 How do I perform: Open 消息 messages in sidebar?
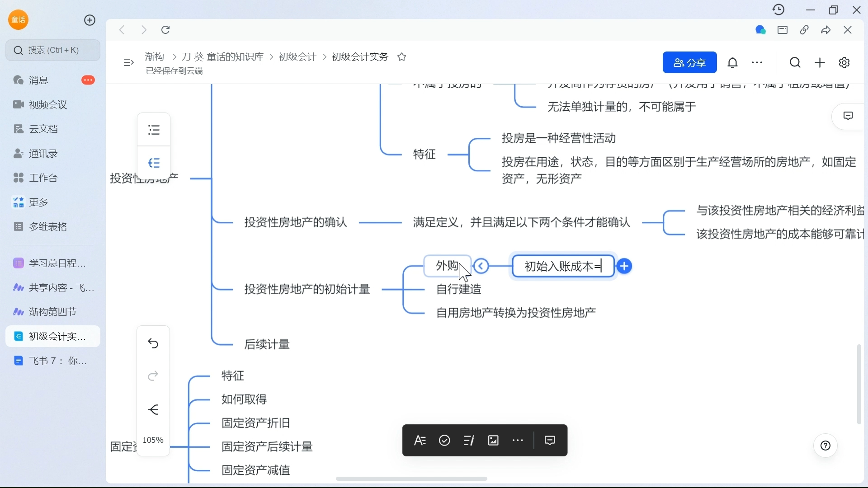coord(53,80)
